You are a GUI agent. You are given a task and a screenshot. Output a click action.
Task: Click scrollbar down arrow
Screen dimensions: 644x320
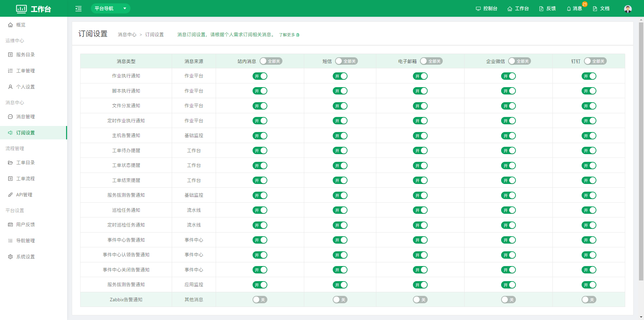click(x=641, y=317)
